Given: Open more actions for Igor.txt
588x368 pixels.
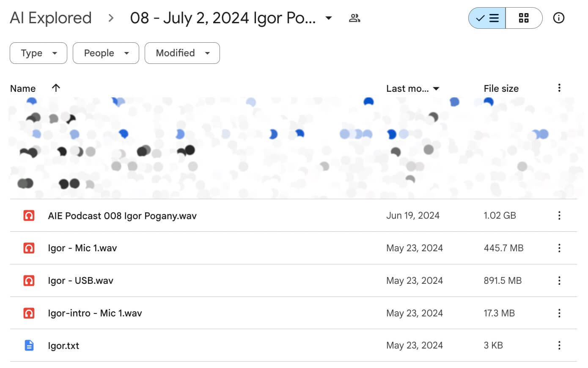Looking at the screenshot, I should [x=559, y=346].
